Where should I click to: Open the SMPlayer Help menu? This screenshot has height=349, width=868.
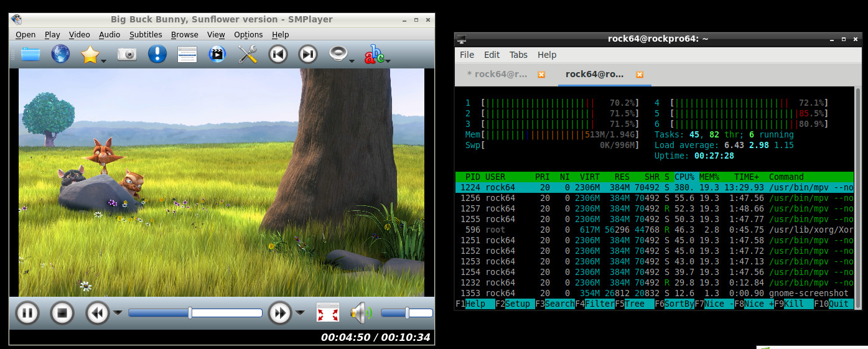click(x=281, y=35)
